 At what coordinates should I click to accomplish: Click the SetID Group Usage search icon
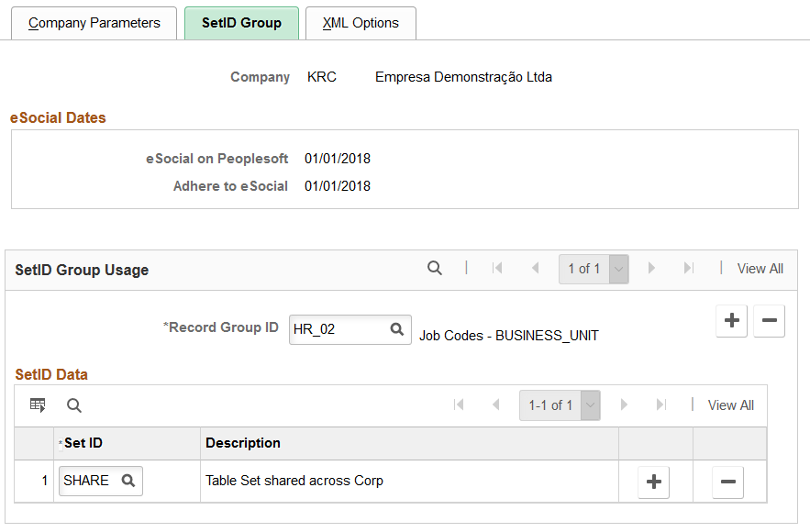[x=435, y=268]
